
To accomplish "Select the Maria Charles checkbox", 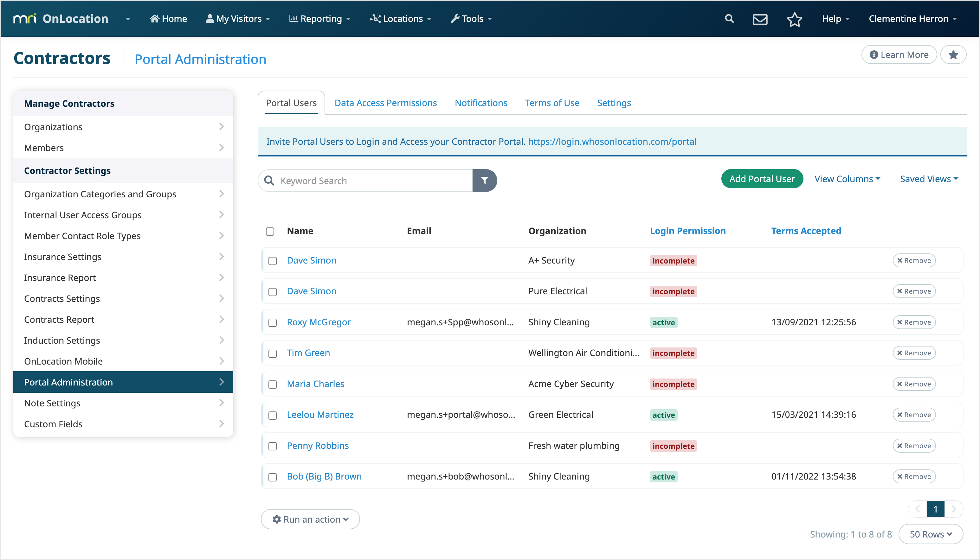I will coord(273,384).
